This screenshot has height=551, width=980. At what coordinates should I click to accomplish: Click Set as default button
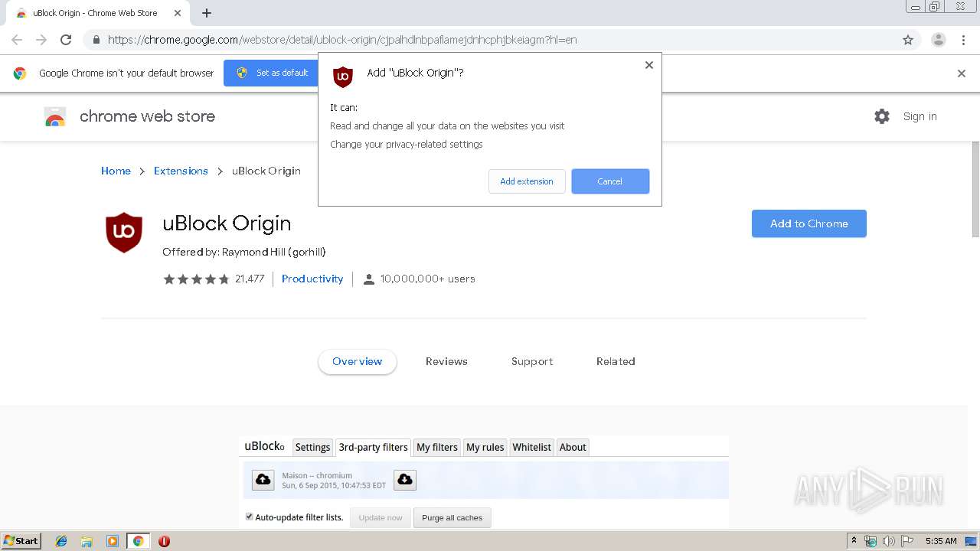271,73
